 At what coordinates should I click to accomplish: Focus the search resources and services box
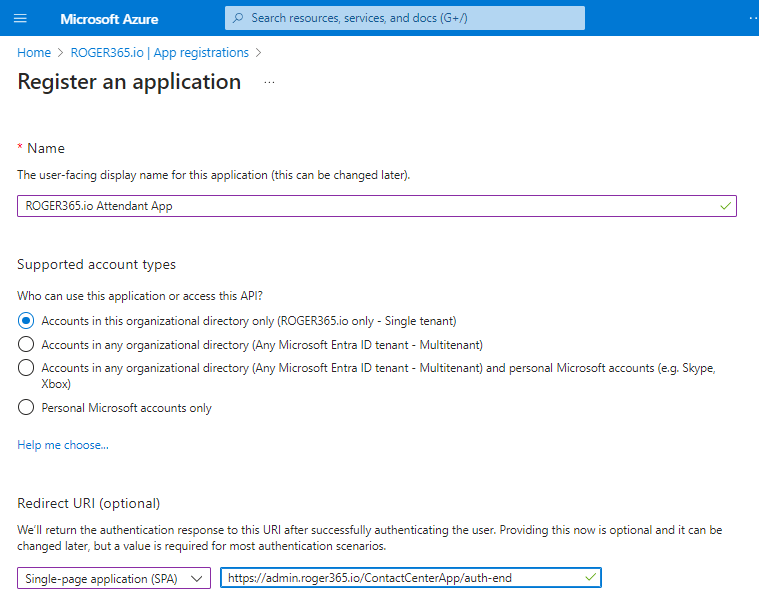click(x=405, y=18)
